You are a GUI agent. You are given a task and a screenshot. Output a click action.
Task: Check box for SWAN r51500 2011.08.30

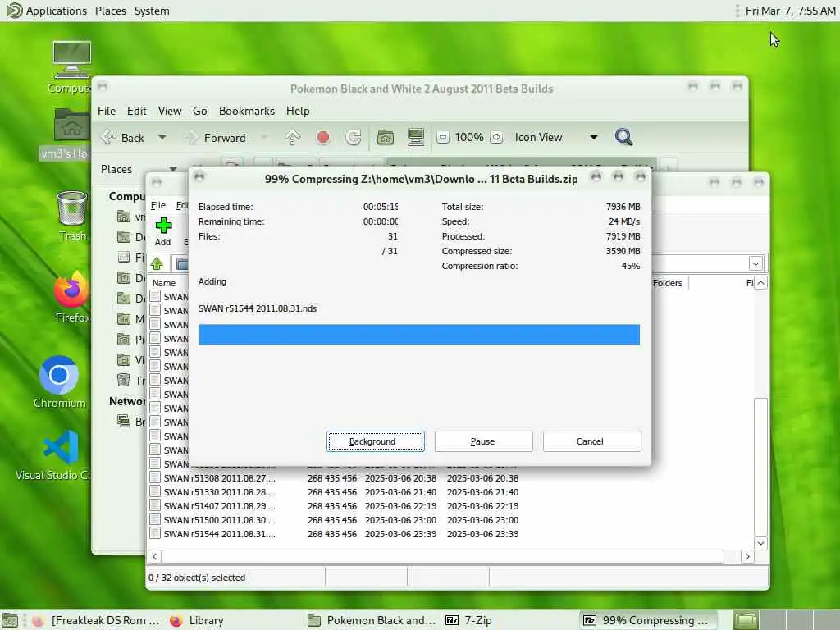click(155, 519)
